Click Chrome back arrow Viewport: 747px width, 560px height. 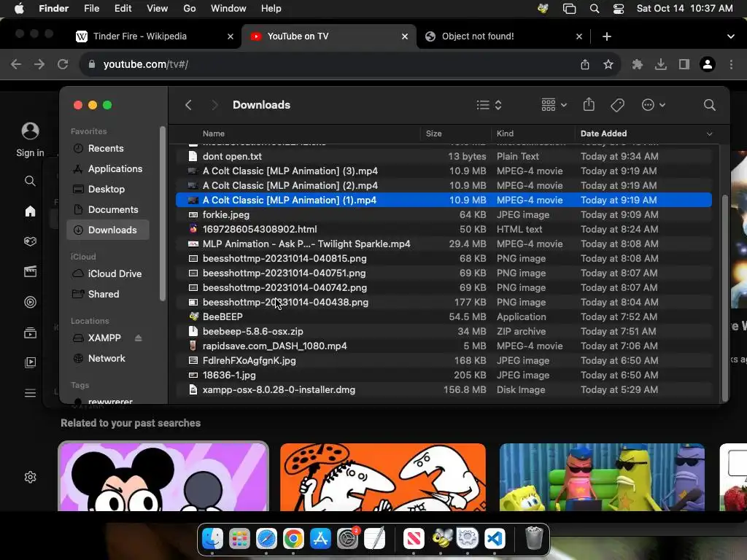(x=16, y=64)
